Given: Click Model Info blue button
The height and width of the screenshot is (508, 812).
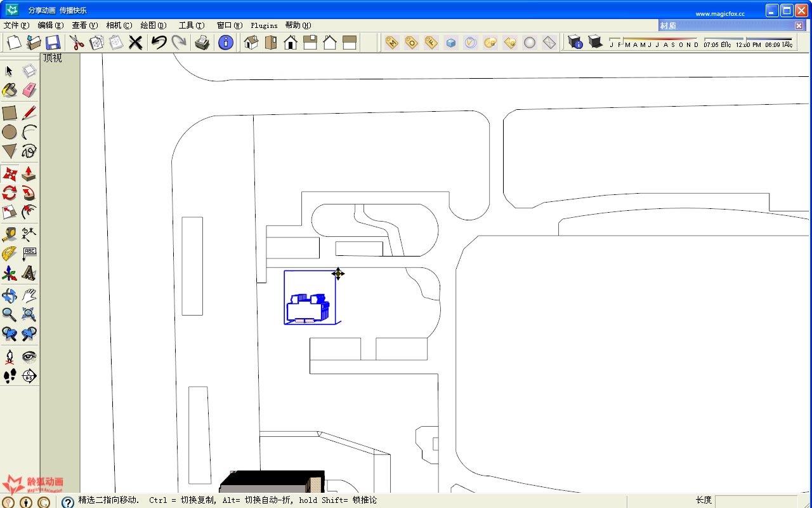Looking at the screenshot, I should (226, 43).
